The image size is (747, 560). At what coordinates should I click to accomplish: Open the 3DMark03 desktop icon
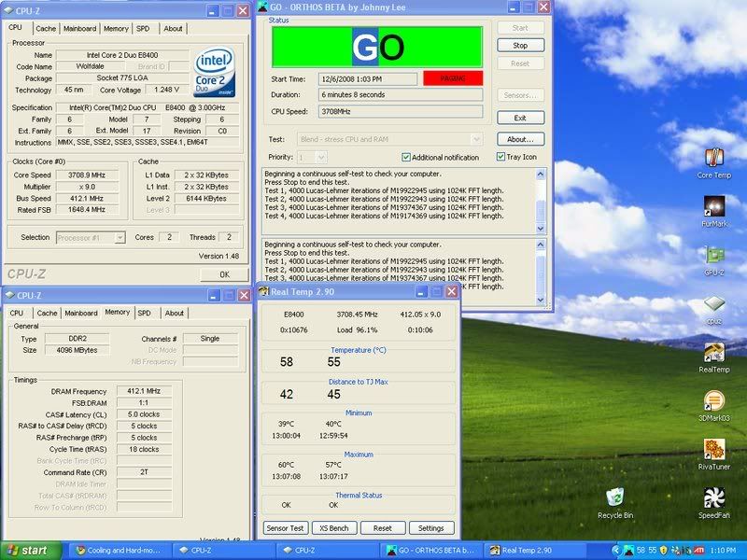tap(713, 401)
